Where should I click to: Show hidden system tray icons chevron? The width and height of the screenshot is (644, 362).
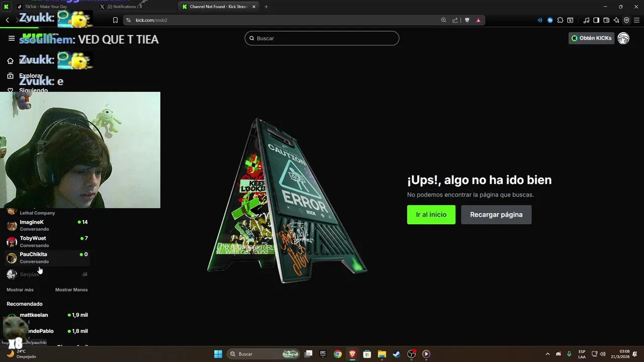(x=548, y=354)
